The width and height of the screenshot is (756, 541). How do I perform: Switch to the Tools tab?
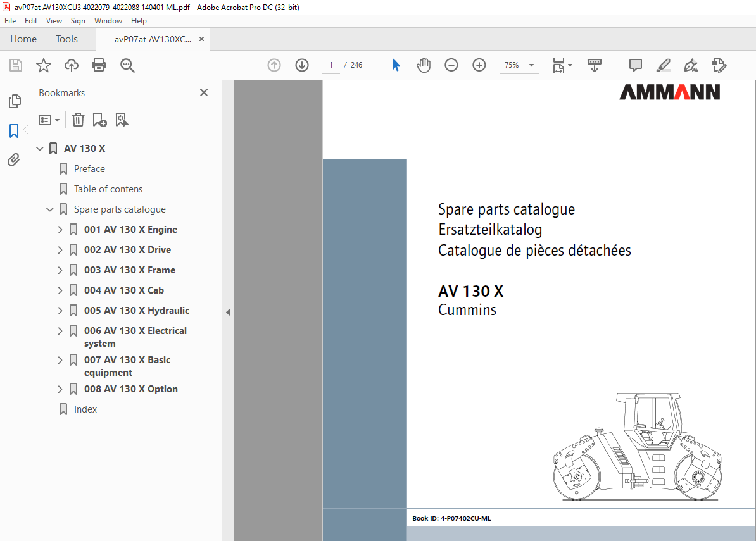(x=66, y=39)
